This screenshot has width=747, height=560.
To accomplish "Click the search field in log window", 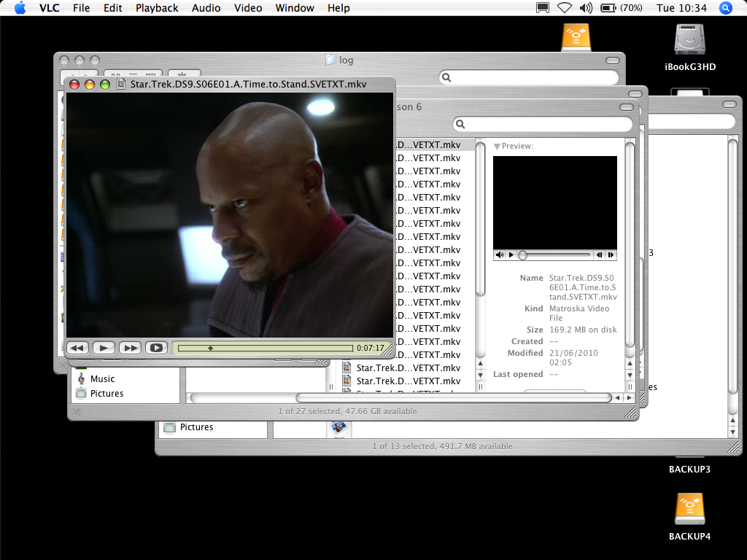I will [x=529, y=77].
